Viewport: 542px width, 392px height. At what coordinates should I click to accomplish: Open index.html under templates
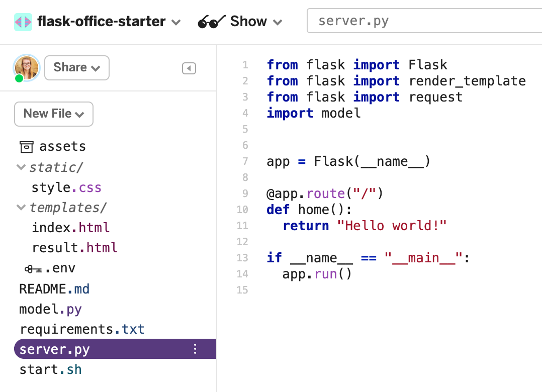pos(70,227)
